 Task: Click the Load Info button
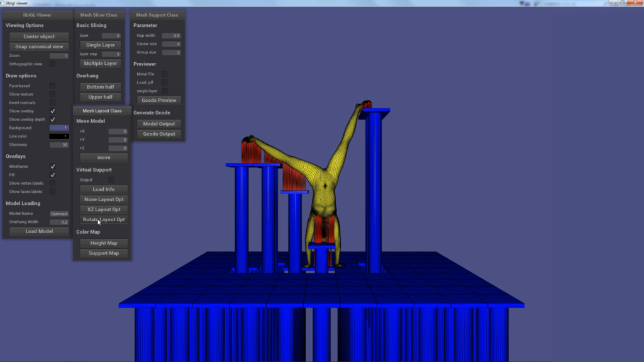click(104, 190)
